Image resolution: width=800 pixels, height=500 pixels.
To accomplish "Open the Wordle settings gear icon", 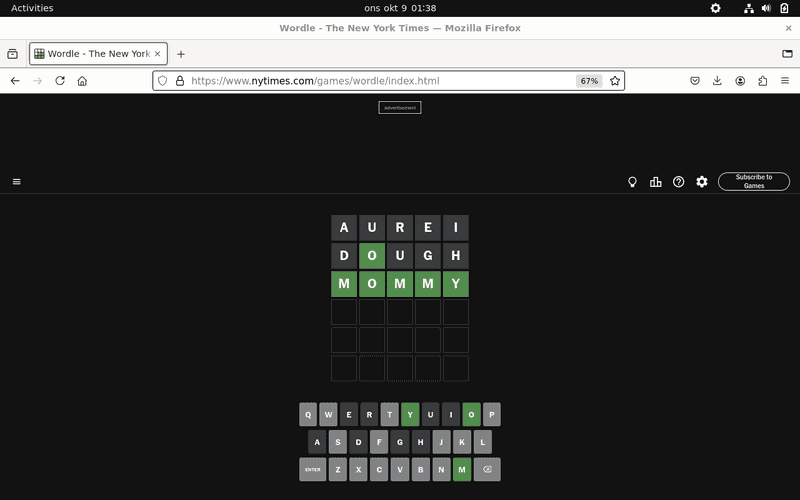I will pyautogui.click(x=702, y=182).
